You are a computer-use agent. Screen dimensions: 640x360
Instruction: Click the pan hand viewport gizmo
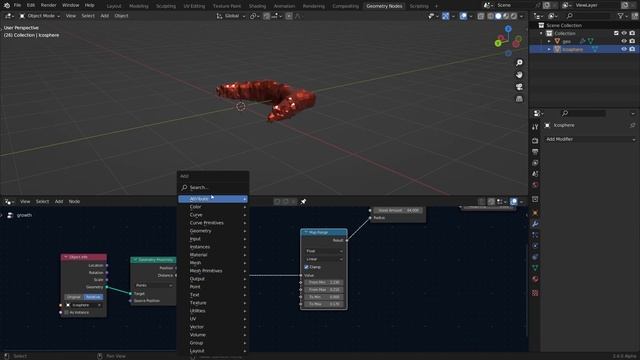point(519,75)
